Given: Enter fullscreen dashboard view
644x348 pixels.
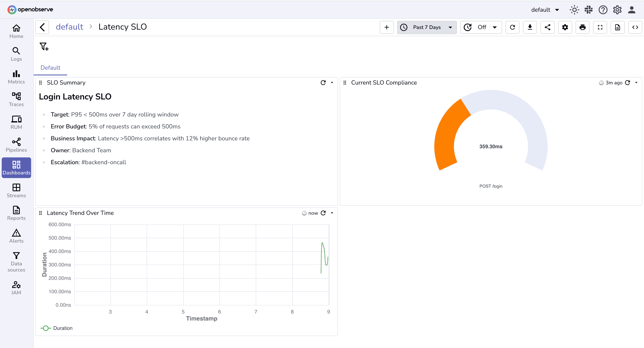Looking at the screenshot, I should [600, 27].
